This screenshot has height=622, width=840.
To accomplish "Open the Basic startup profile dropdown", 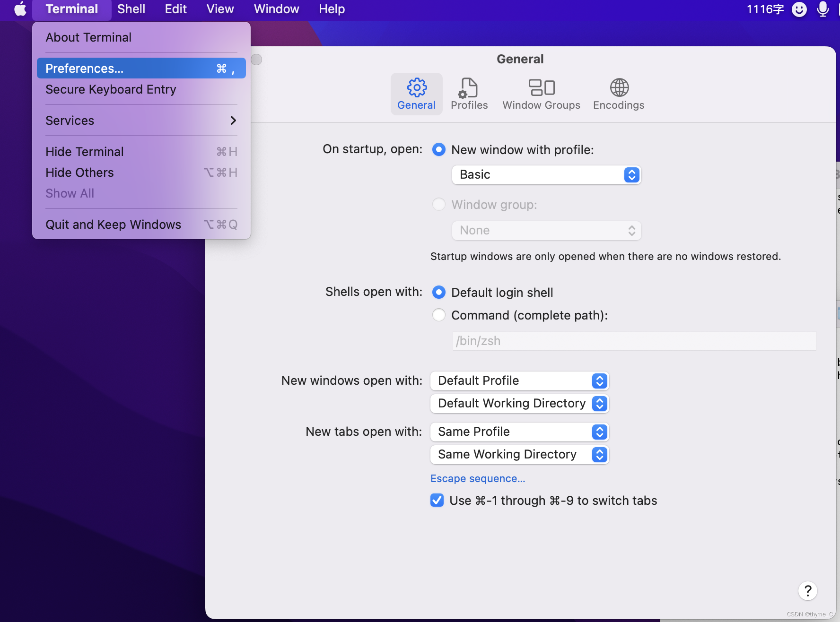I will [x=547, y=175].
